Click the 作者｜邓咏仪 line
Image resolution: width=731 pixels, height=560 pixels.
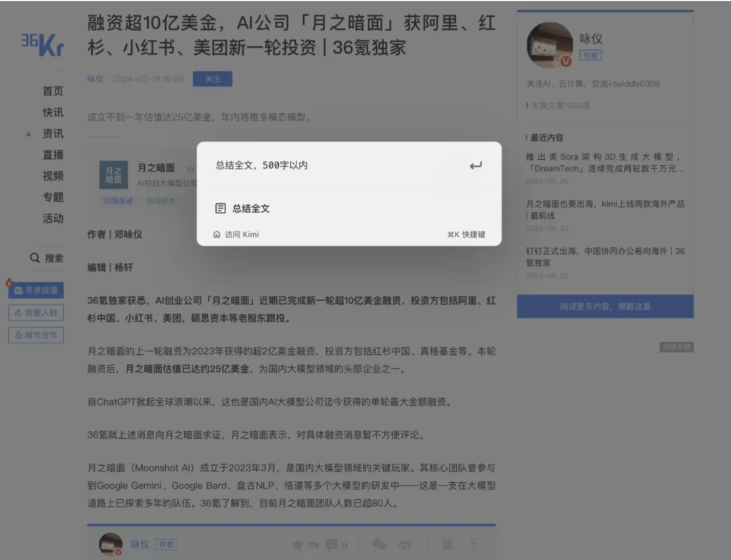click(x=114, y=234)
